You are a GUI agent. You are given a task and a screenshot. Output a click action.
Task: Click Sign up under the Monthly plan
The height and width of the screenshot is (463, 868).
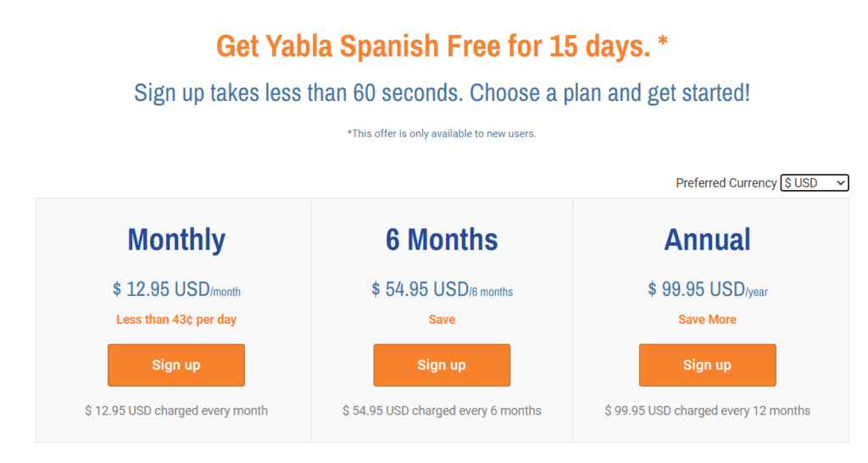tap(176, 365)
